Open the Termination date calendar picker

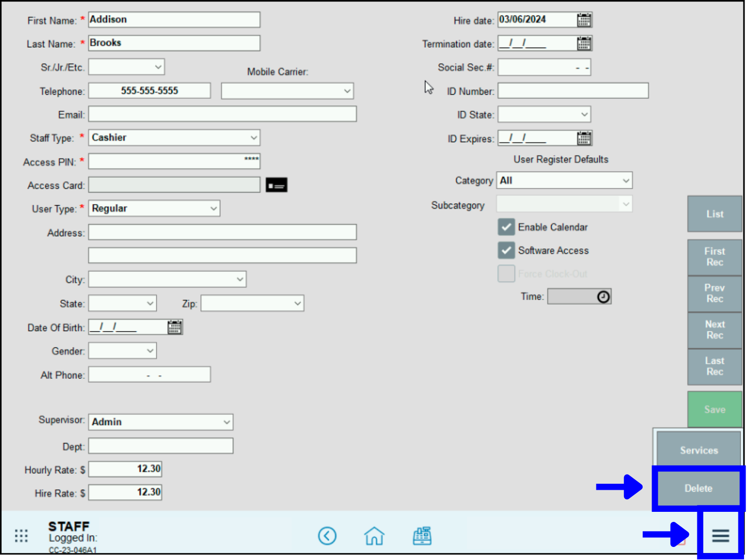click(584, 44)
